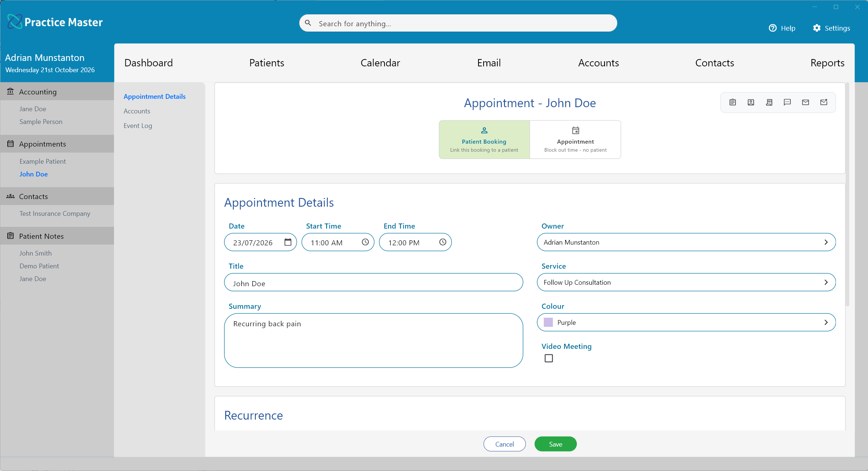Screen dimensions: 868x471
Task: Open Test Insurance Company contact
Action: point(55,213)
